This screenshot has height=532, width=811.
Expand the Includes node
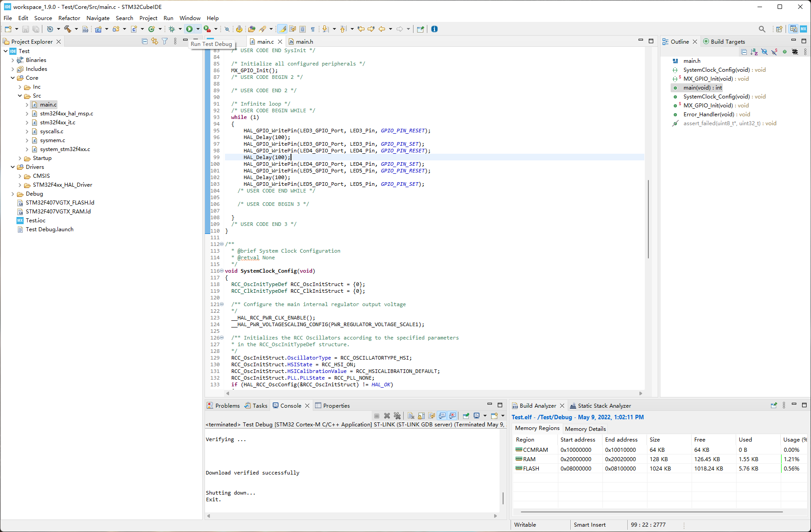pyautogui.click(x=12, y=69)
